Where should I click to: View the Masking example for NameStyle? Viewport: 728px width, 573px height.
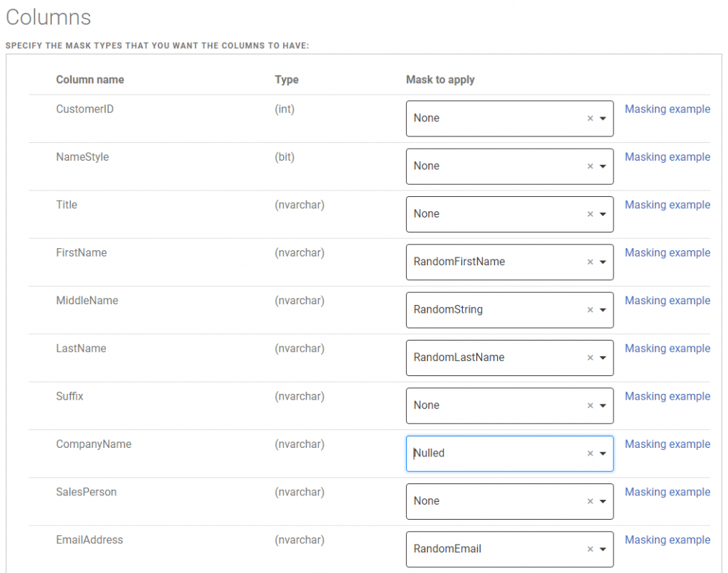pos(667,156)
